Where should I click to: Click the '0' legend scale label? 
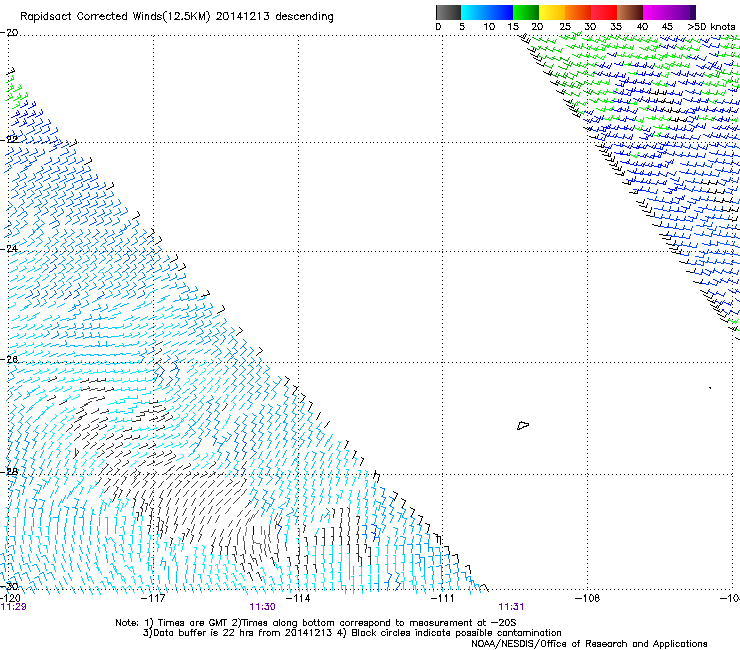(438, 27)
